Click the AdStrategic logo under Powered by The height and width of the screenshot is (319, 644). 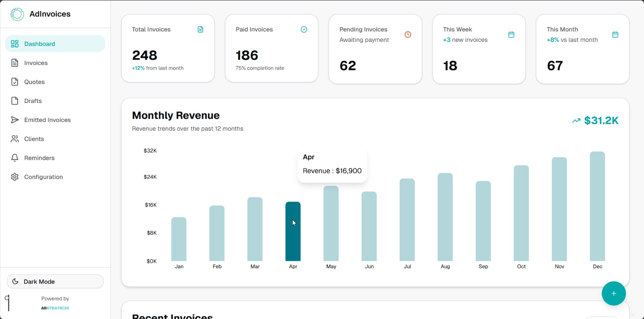[55, 308]
